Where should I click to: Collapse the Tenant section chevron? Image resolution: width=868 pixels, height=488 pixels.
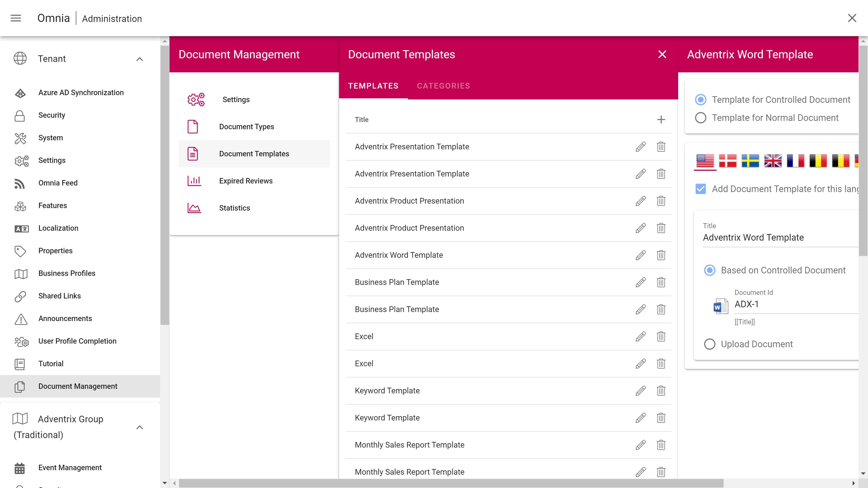point(139,59)
